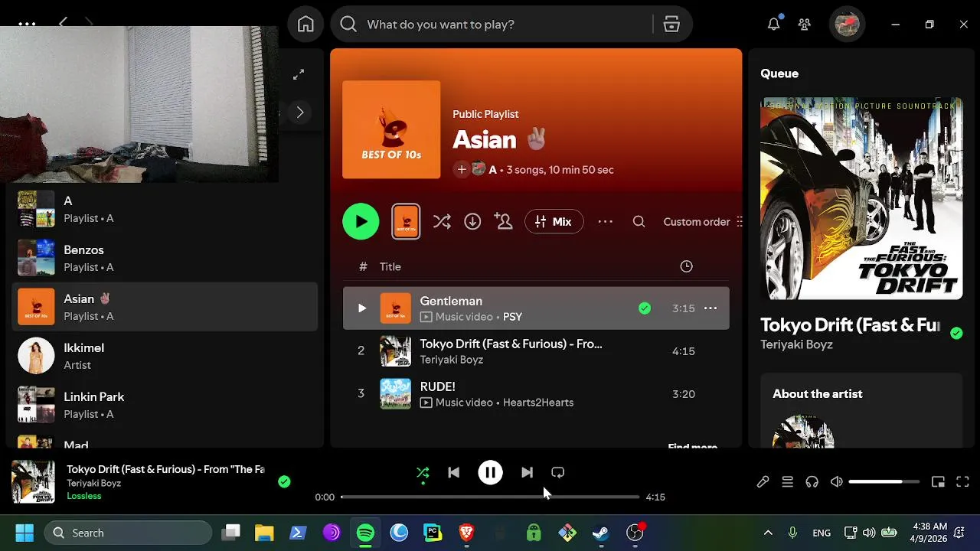980x551 pixels.
Task: Open the Mix button
Action: (x=554, y=222)
